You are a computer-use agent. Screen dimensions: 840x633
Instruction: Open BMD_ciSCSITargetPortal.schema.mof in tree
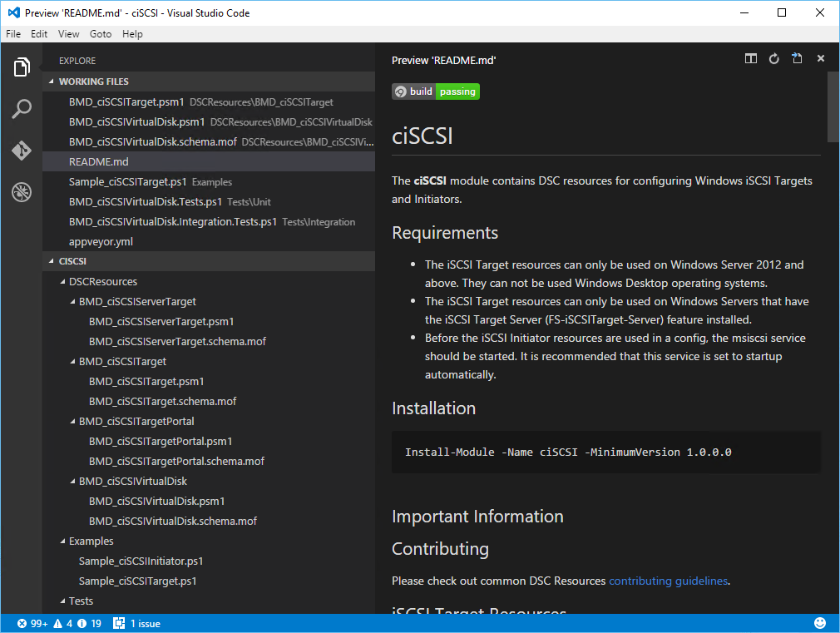pos(209,462)
